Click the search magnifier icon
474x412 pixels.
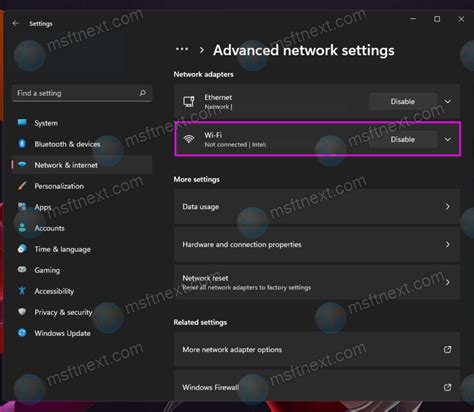143,93
